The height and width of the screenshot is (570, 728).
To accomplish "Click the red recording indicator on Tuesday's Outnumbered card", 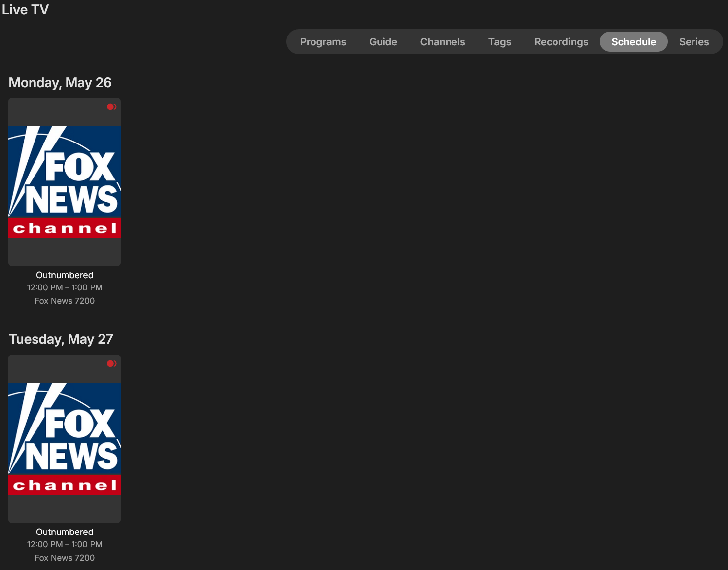I will tap(112, 363).
